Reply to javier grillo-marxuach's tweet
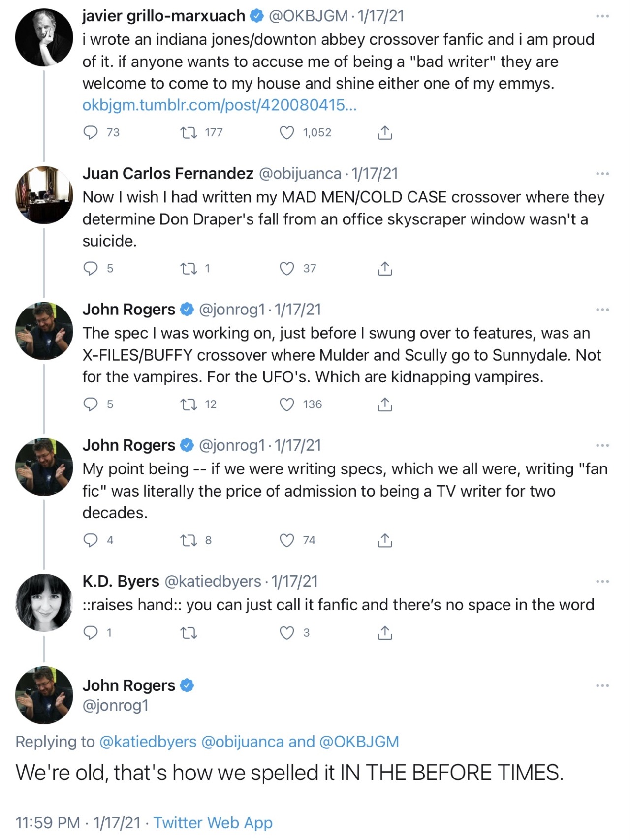 point(91,133)
